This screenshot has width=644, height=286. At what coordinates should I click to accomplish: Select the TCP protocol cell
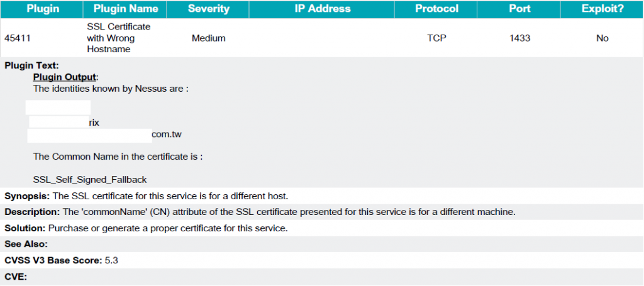click(x=436, y=38)
